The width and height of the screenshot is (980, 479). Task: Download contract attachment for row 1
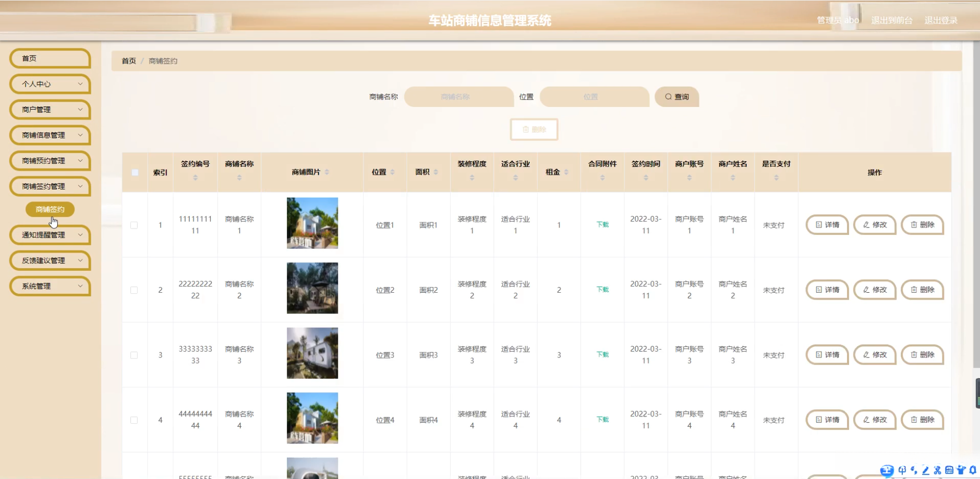point(602,224)
